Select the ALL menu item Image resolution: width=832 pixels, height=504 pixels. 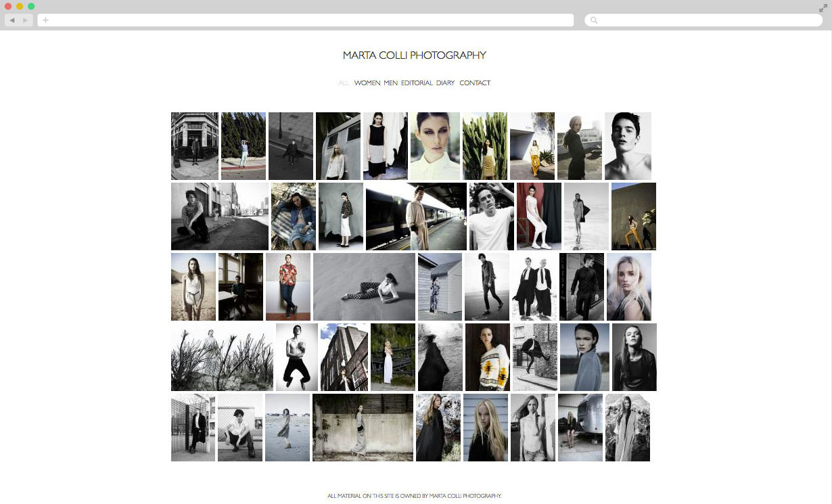tap(344, 83)
